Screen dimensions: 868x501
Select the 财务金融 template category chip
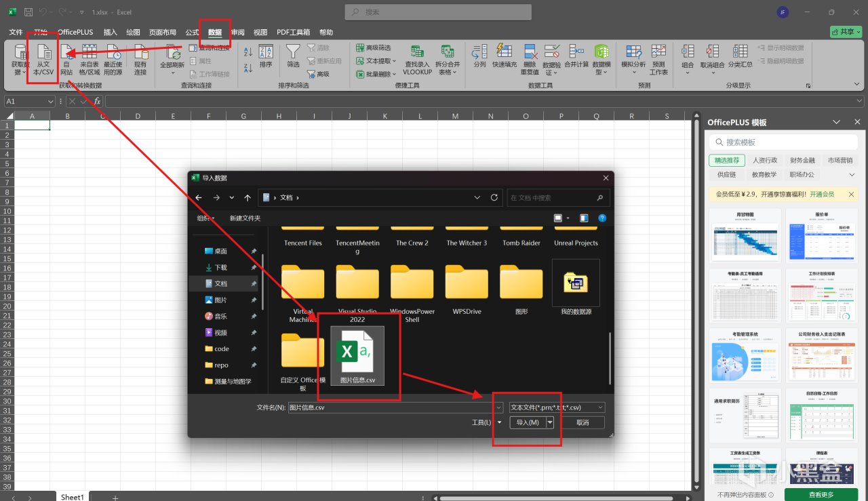point(802,161)
